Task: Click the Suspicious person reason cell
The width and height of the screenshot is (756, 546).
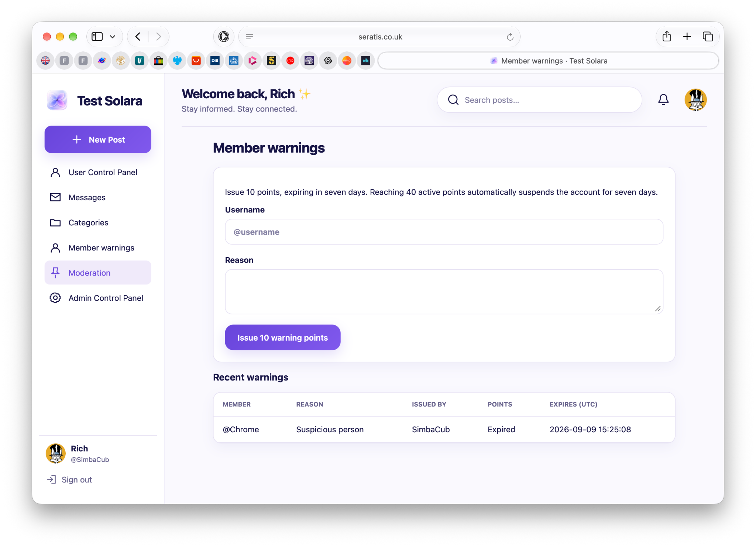Action: tap(330, 430)
